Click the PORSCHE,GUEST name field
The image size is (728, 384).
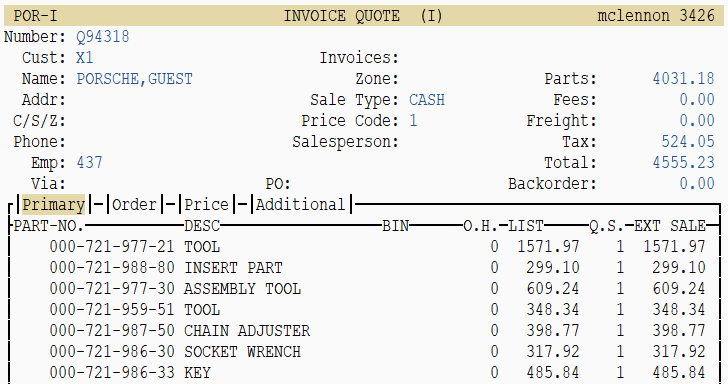pyautogui.click(x=135, y=79)
